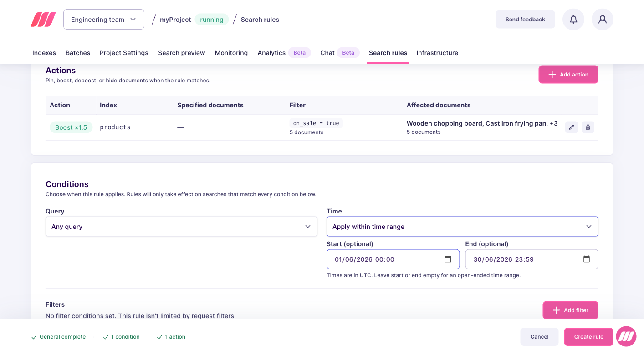Click the Affected documents column header

439,105
